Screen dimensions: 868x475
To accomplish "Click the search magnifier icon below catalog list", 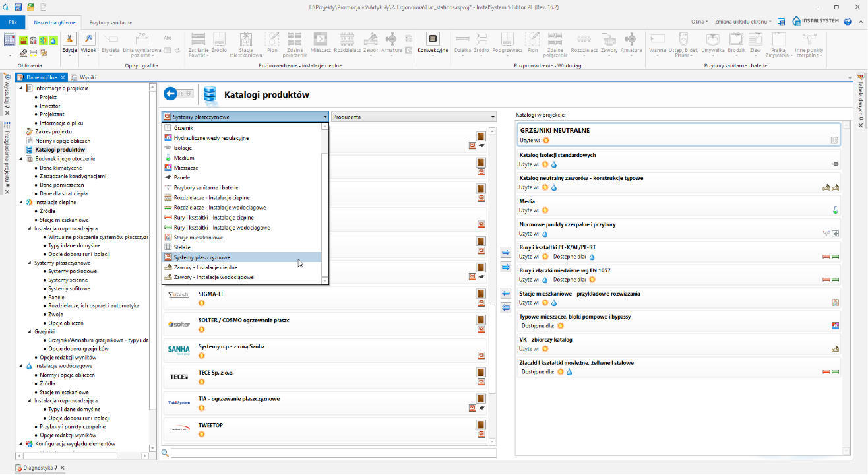I will point(165,453).
